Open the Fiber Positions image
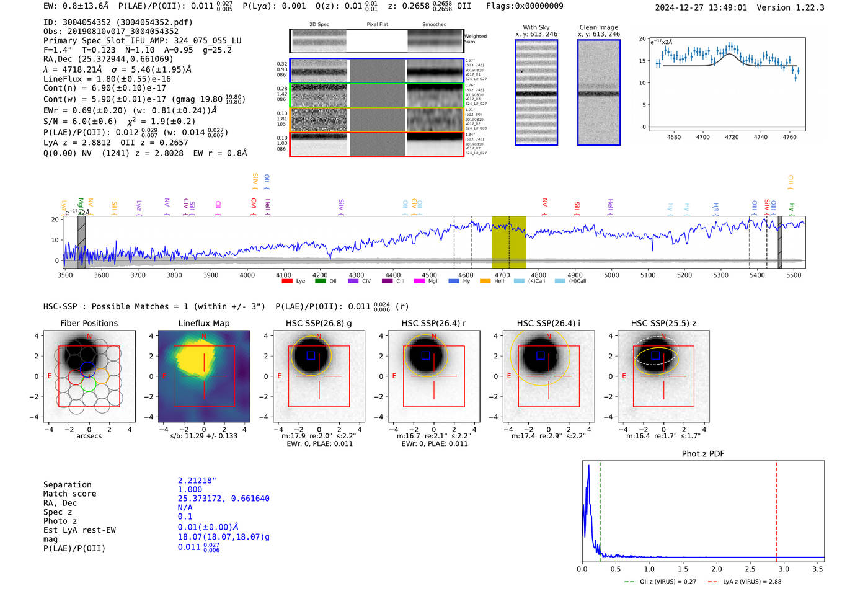This screenshot has height=591, width=868. pyautogui.click(x=89, y=376)
